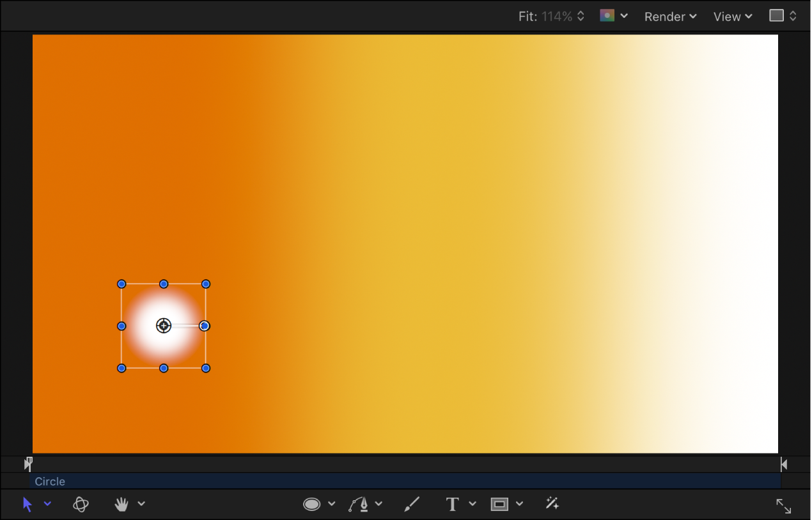Screen dimensions: 812x520
Task: Expand the text tool chevron
Action: point(472,504)
